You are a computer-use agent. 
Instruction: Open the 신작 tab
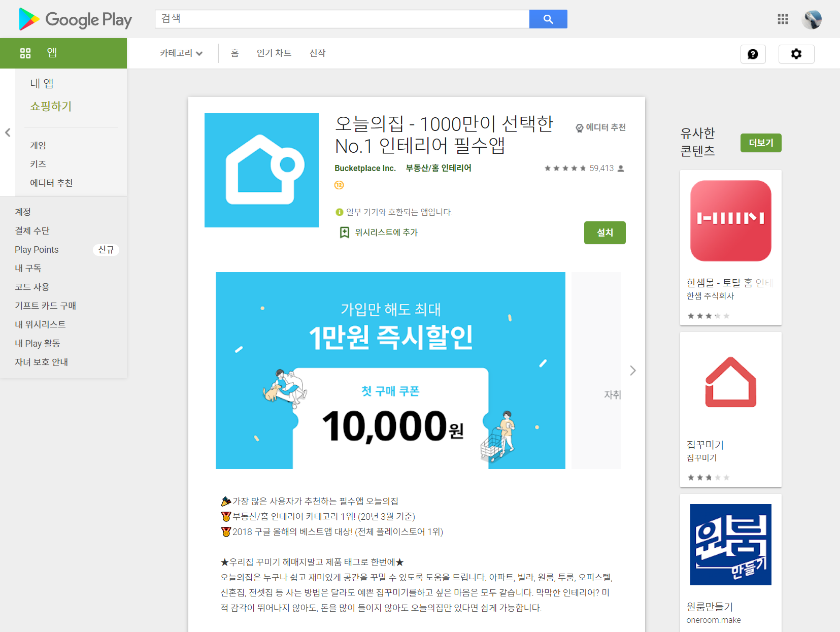[x=318, y=53]
